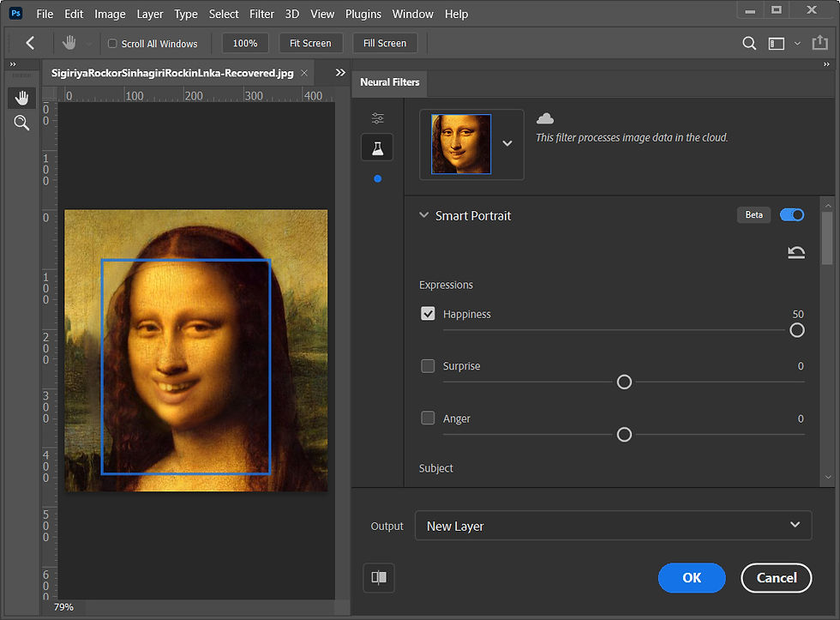
Task: Click the Cancel button
Action: tap(777, 578)
